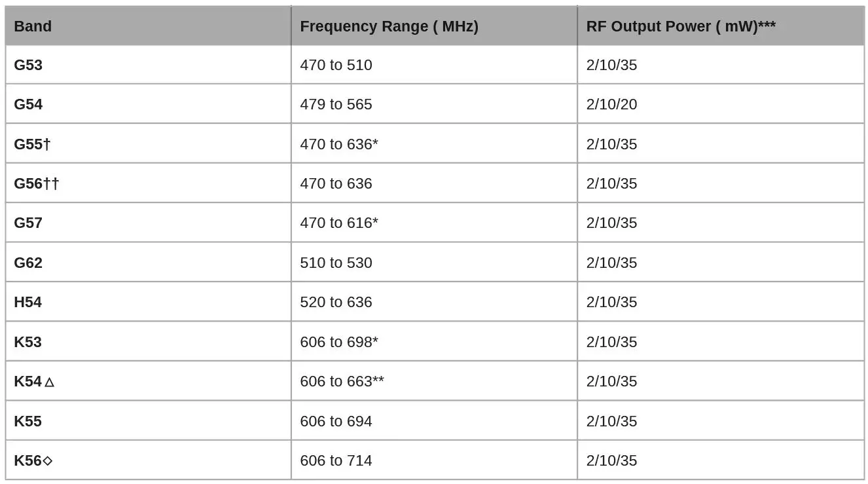Click the 479 to 565 frequency cell
Image resolution: width=868 pixels, height=484 pixels.
[x=336, y=104]
